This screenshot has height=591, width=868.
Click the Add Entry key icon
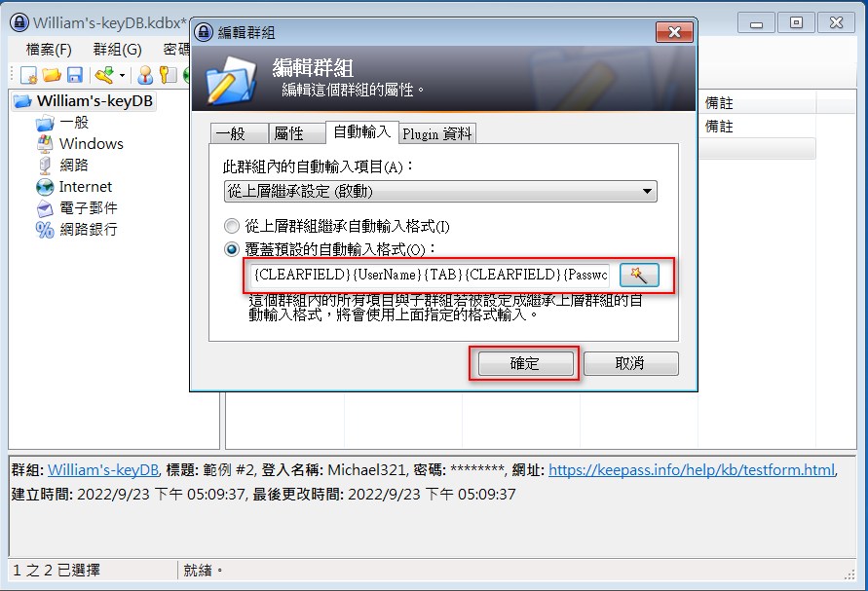click(104, 75)
